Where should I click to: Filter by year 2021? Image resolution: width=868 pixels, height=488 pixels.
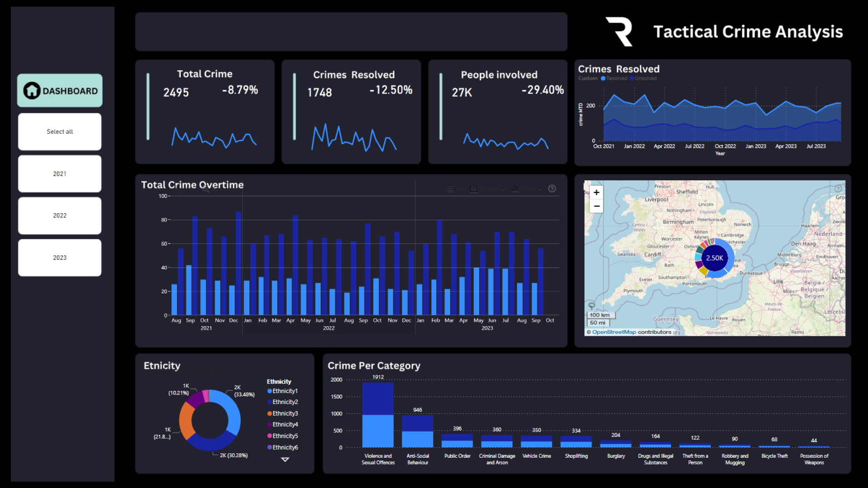point(60,174)
